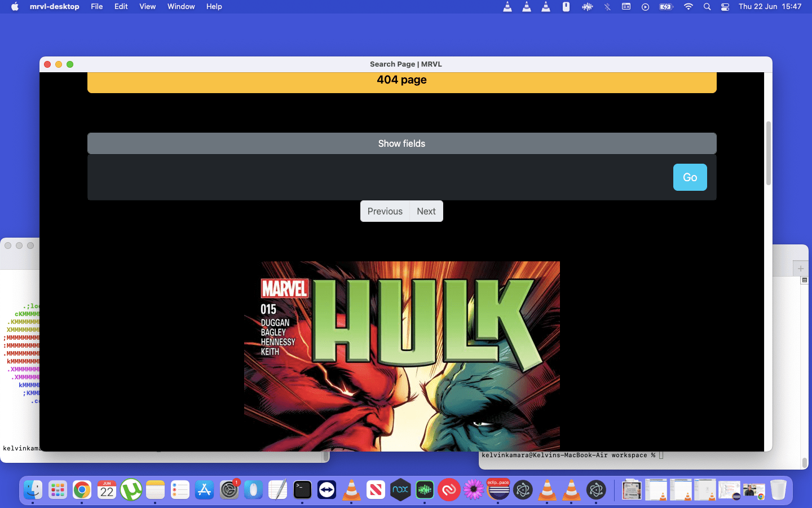The width and height of the screenshot is (812, 508).
Task: Open the Apple News dock icon
Action: coord(376,490)
